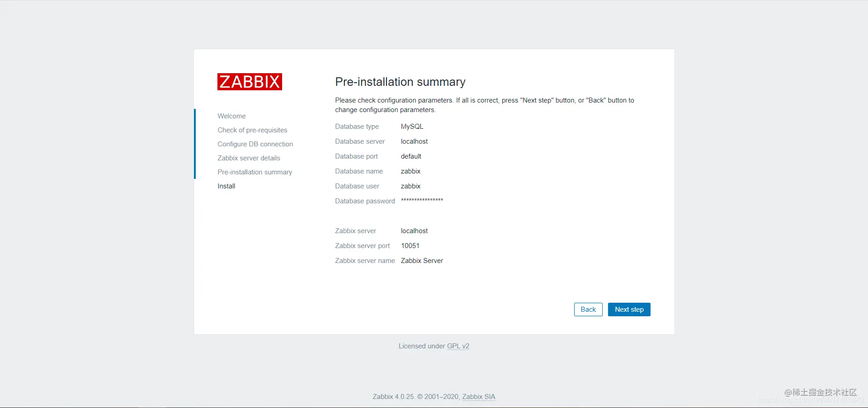Click the Database name label

tap(359, 171)
